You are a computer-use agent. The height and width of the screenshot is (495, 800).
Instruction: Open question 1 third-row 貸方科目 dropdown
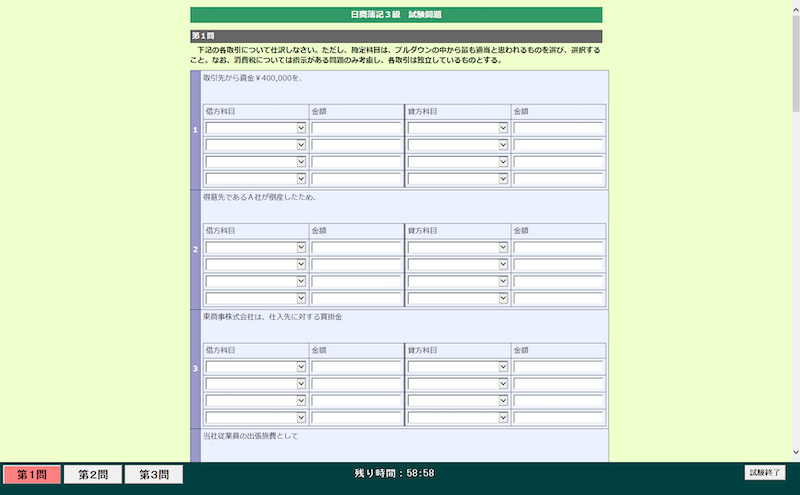pyautogui.click(x=458, y=162)
